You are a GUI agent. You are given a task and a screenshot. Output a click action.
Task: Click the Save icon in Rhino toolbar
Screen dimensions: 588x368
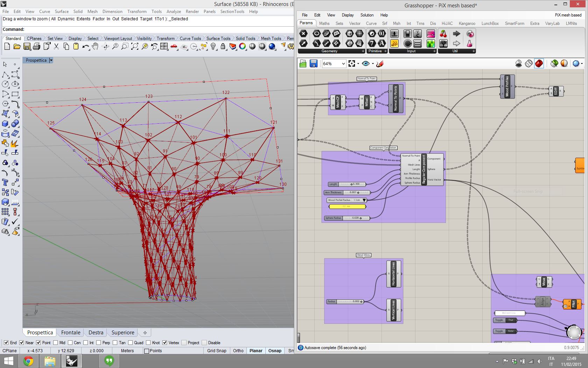coord(27,47)
